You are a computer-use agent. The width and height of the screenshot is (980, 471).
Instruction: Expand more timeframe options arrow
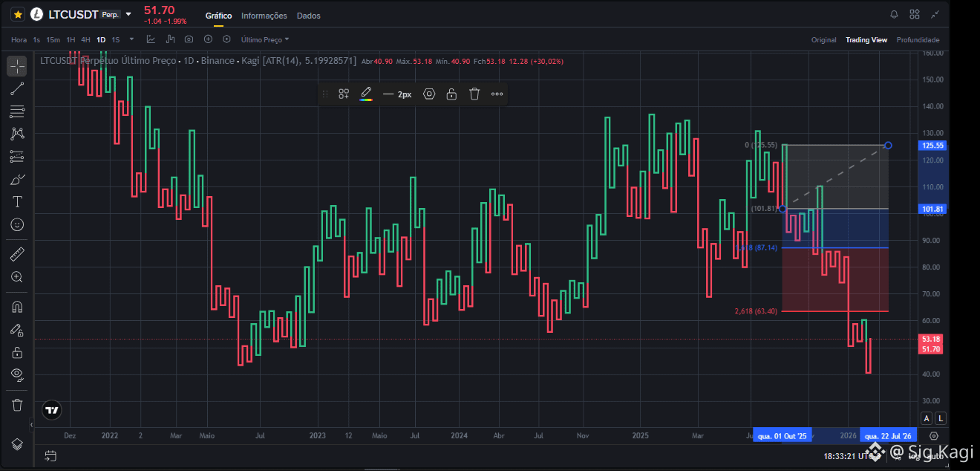coord(132,39)
